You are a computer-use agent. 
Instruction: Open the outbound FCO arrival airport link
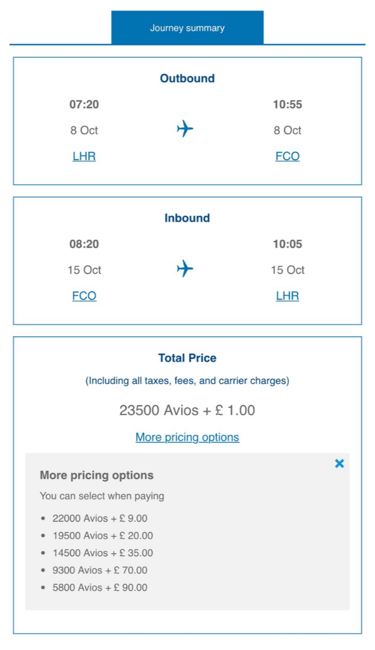tap(288, 156)
